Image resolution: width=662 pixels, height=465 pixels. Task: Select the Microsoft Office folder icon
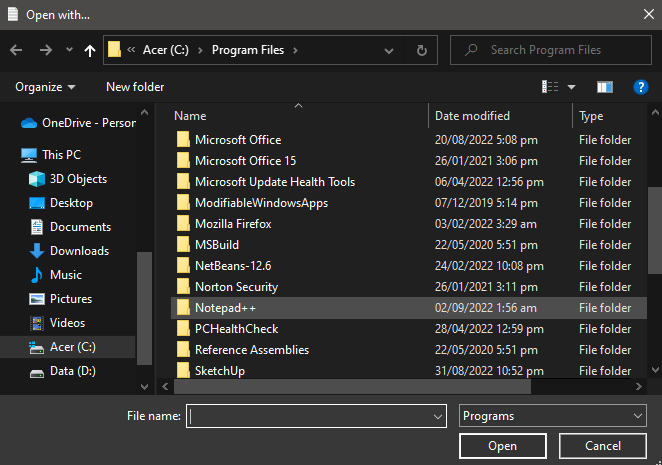(x=183, y=139)
